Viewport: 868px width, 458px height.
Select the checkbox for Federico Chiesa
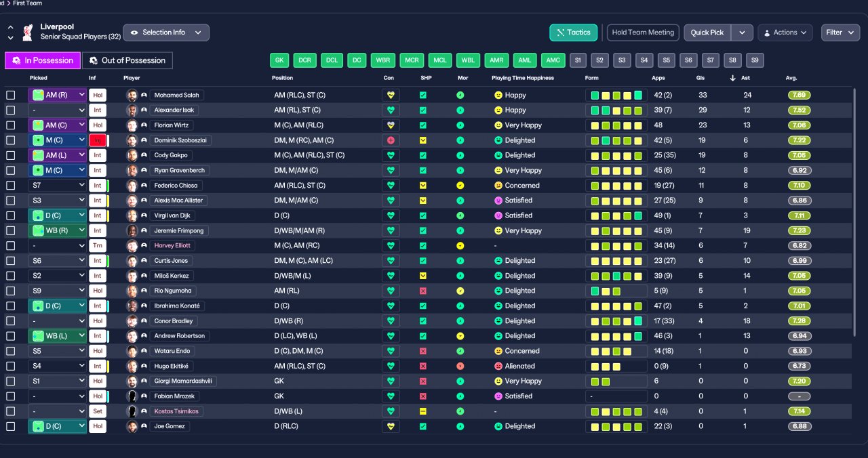(10, 186)
